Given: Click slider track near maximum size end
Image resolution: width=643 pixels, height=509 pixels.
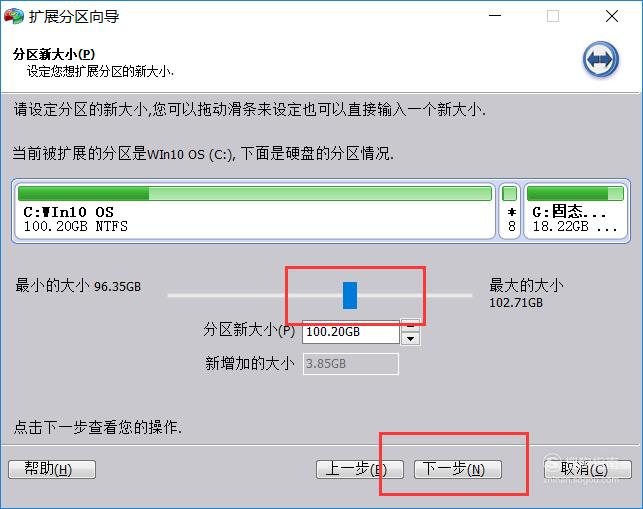Looking at the screenshot, I should point(459,295).
